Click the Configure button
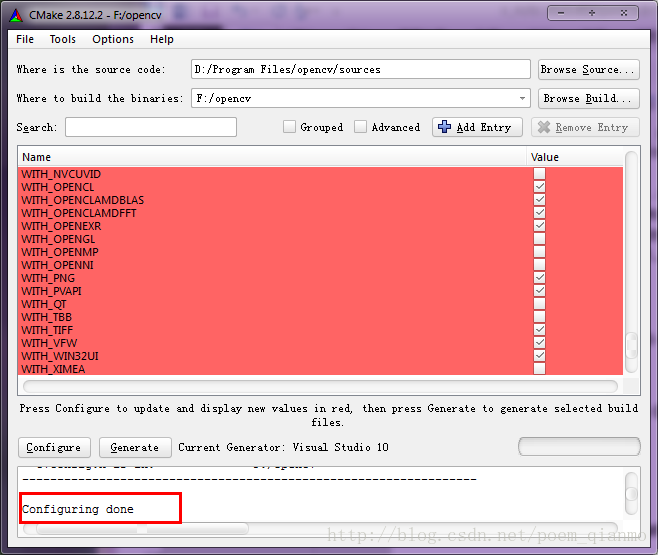658x555 pixels. tap(55, 448)
